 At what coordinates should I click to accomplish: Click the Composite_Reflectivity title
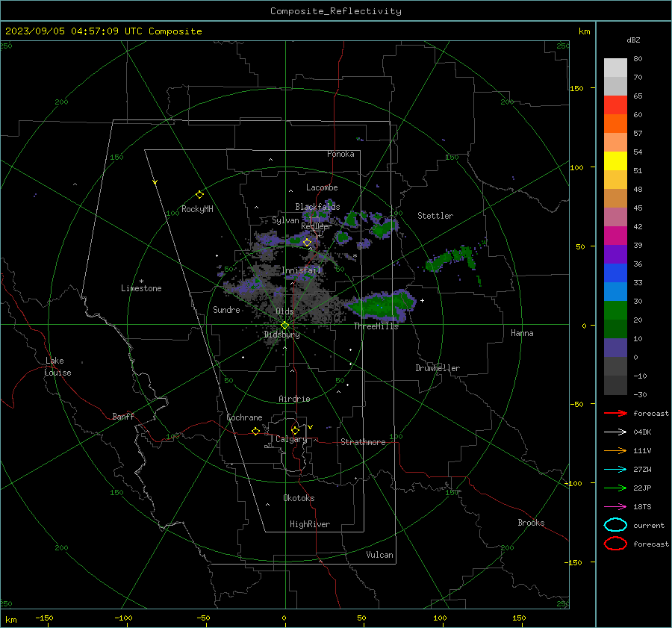(335, 11)
